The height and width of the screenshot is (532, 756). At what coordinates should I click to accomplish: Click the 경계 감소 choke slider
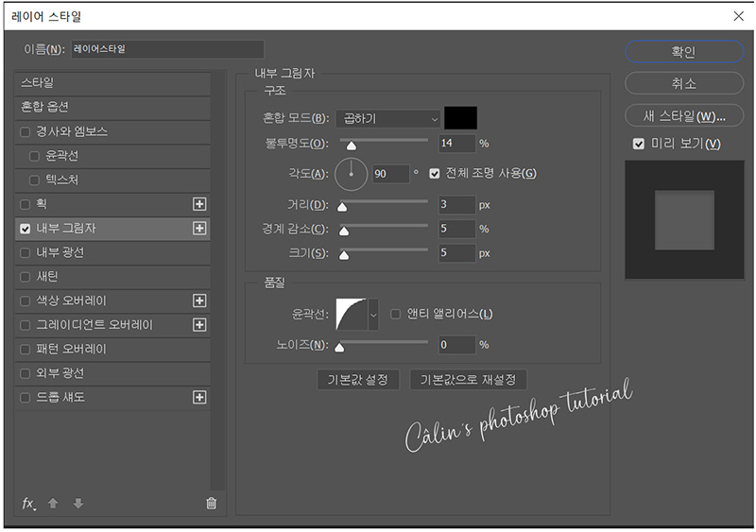tap(384, 229)
